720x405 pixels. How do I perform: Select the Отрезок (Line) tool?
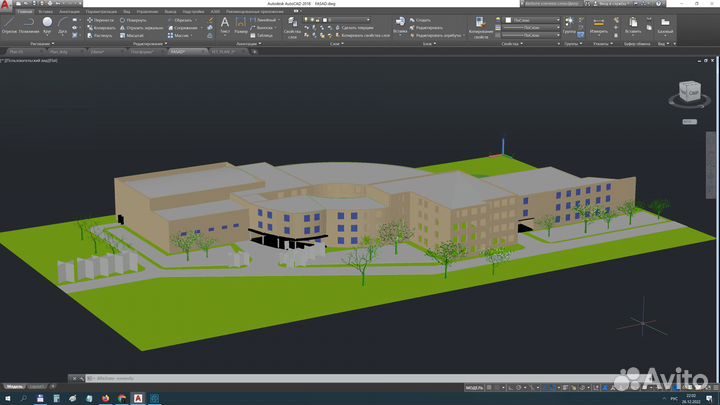tap(9, 25)
